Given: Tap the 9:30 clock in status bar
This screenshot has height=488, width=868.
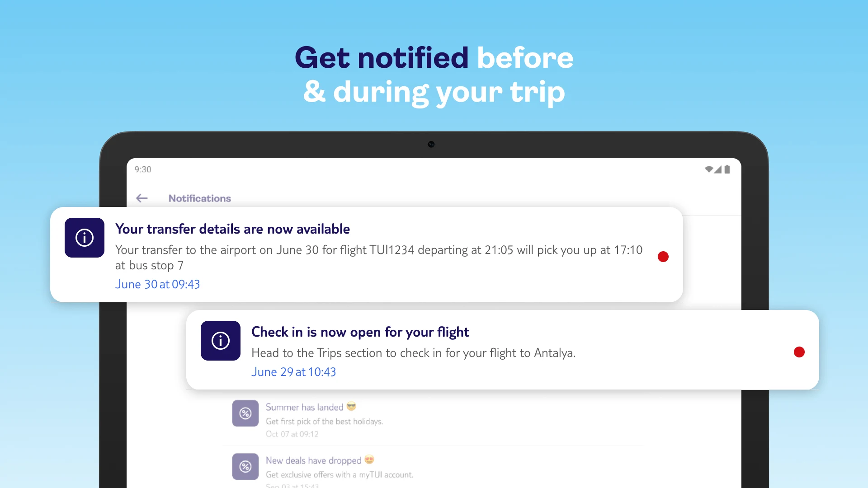Looking at the screenshot, I should point(143,169).
